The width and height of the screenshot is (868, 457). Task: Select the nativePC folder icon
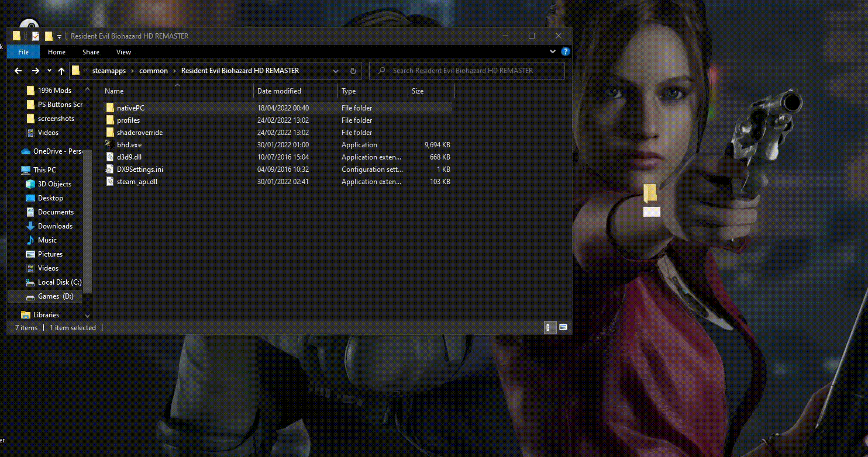tap(110, 108)
